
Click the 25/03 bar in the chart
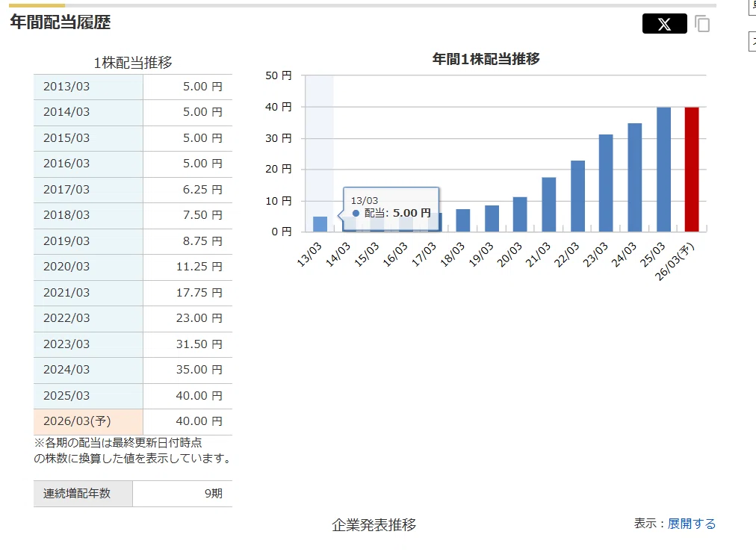[663, 170]
